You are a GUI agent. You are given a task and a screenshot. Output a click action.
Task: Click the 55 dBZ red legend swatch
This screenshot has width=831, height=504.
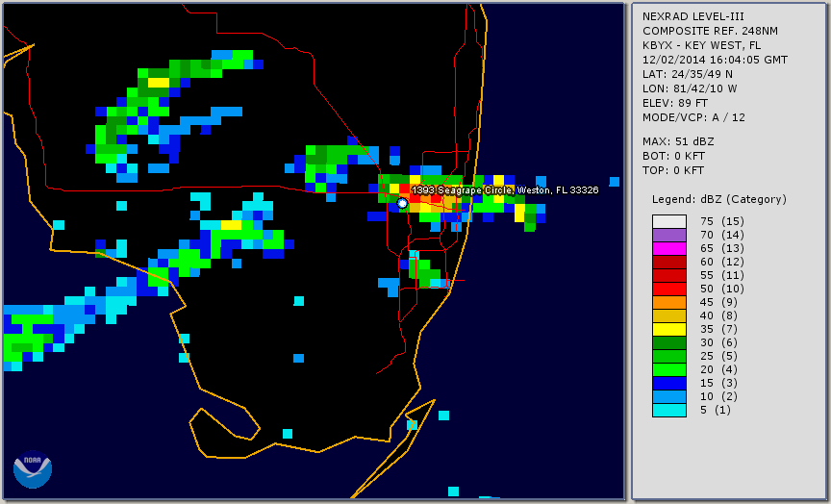coord(669,276)
